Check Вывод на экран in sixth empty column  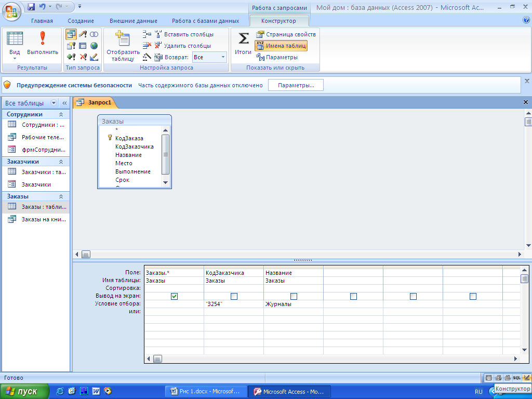tap(473, 296)
